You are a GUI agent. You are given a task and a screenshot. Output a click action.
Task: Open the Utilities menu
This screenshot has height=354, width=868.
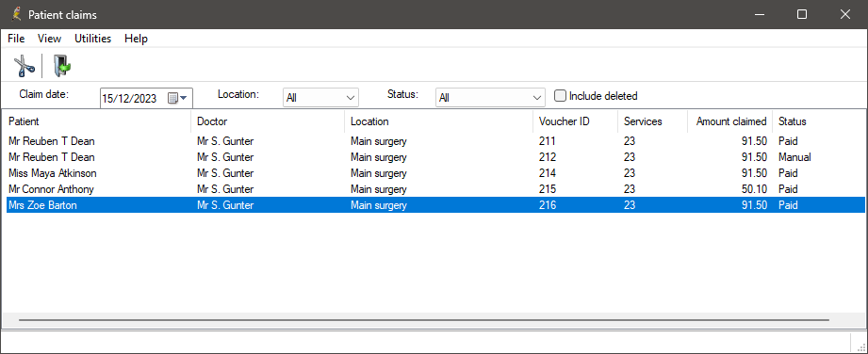tap(93, 39)
